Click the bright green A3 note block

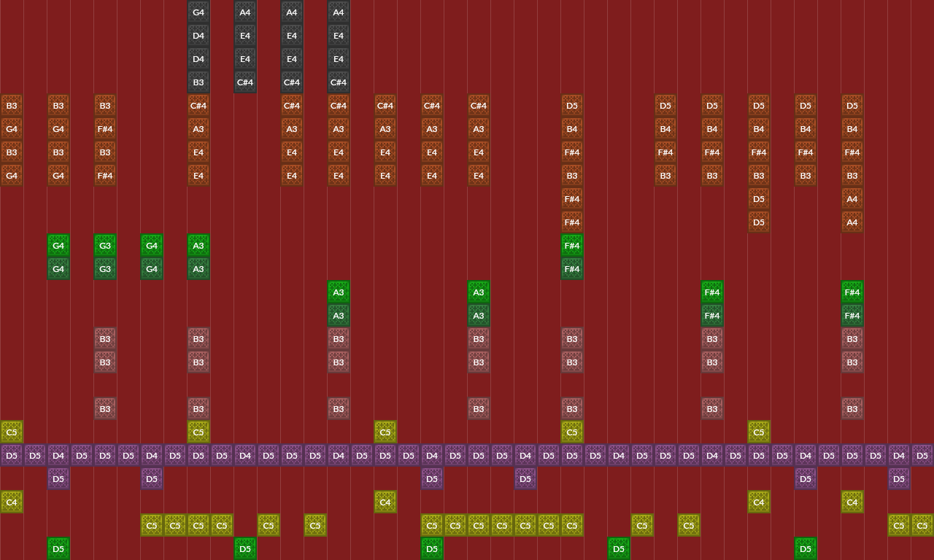[x=339, y=292]
